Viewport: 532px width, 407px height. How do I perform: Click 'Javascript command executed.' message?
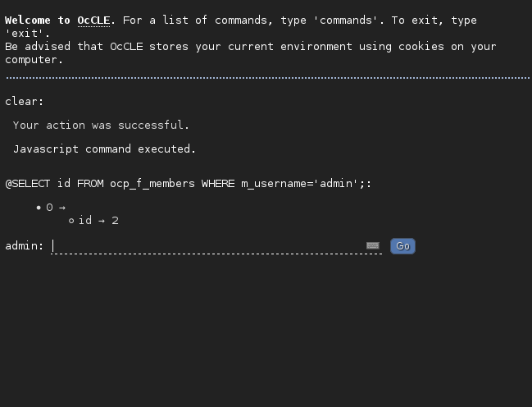[x=104, y=149]
